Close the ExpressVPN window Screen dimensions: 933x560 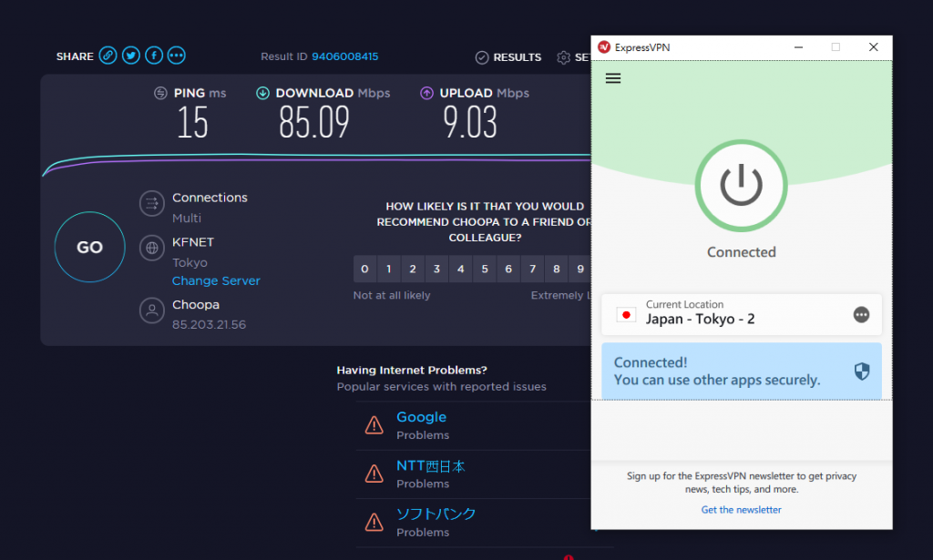874,47
